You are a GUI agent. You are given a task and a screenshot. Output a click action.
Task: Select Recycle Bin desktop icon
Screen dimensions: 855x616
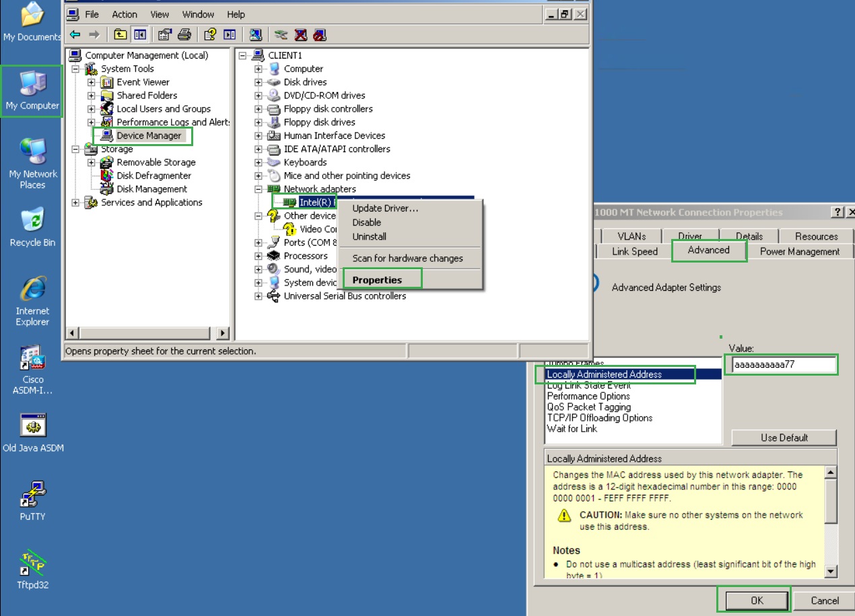32,228
